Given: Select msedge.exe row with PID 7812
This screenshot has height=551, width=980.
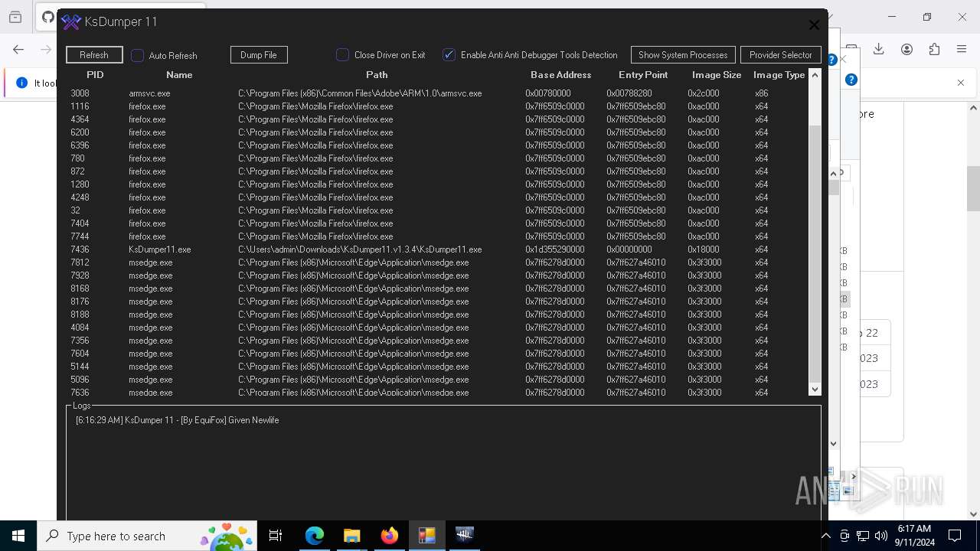Looking at the screenshot, I should [436, 262].
